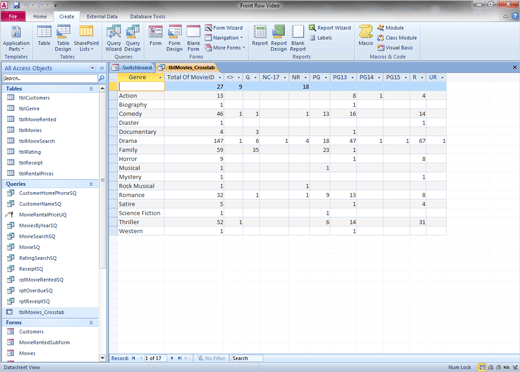Click record navigation Search field
This screenshot has width=520, height=372.
tap(247, 358)
